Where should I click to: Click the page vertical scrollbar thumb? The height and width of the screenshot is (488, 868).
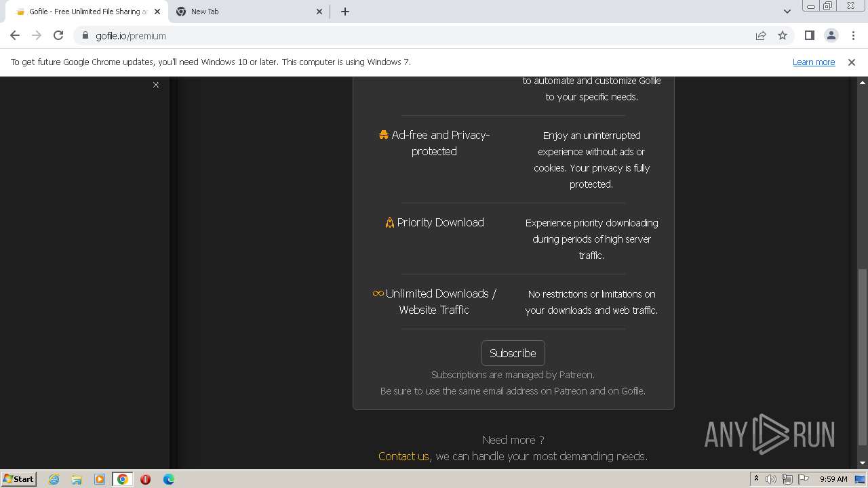[x=862, y=357]
